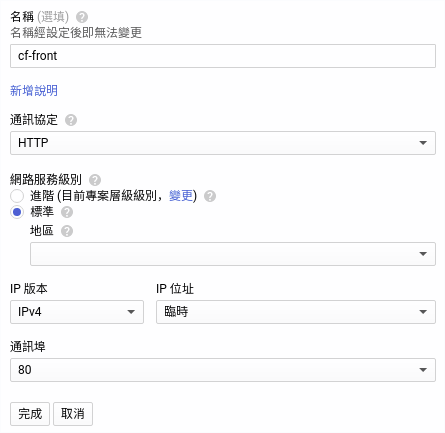Click help icon beside 地區 label

pos(67,231)
